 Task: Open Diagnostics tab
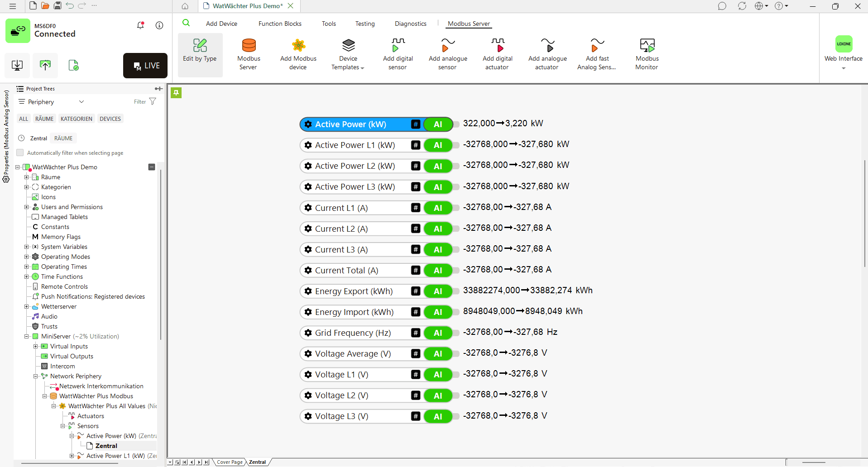(411, 24)
